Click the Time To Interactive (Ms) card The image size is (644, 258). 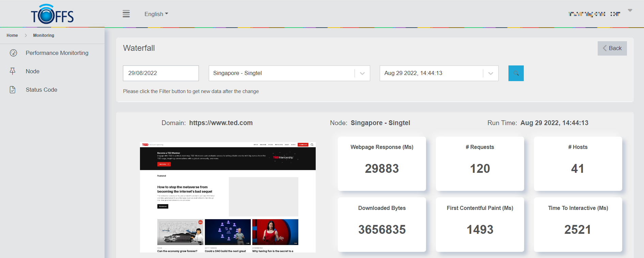tap(578, 224)
